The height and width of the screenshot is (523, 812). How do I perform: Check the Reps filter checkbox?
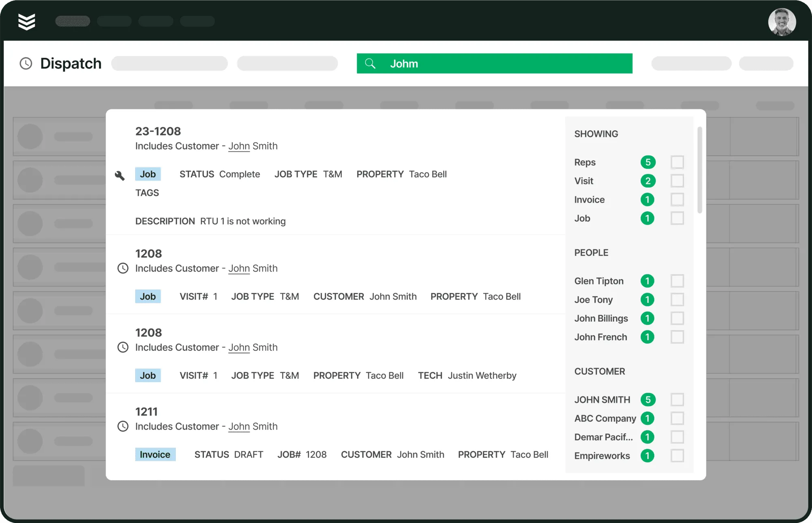(x=677, y=162)
